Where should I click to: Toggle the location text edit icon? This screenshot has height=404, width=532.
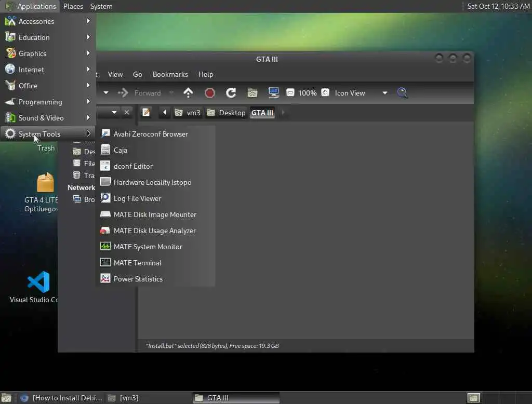click(x=146, y=112)
